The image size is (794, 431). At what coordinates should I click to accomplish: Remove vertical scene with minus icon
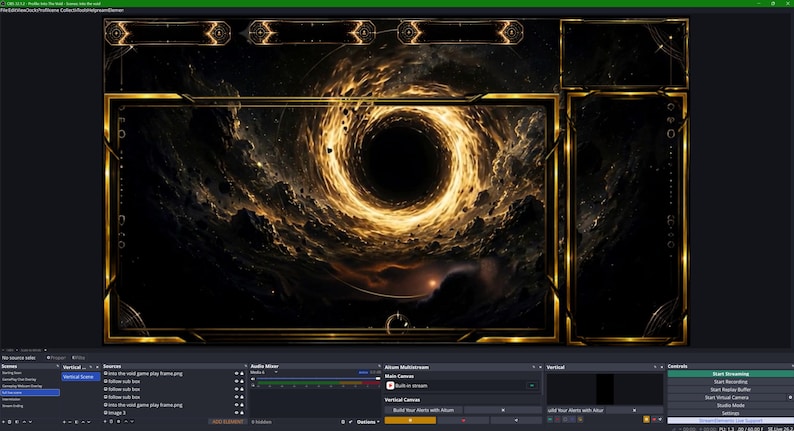tap(70, 422)
